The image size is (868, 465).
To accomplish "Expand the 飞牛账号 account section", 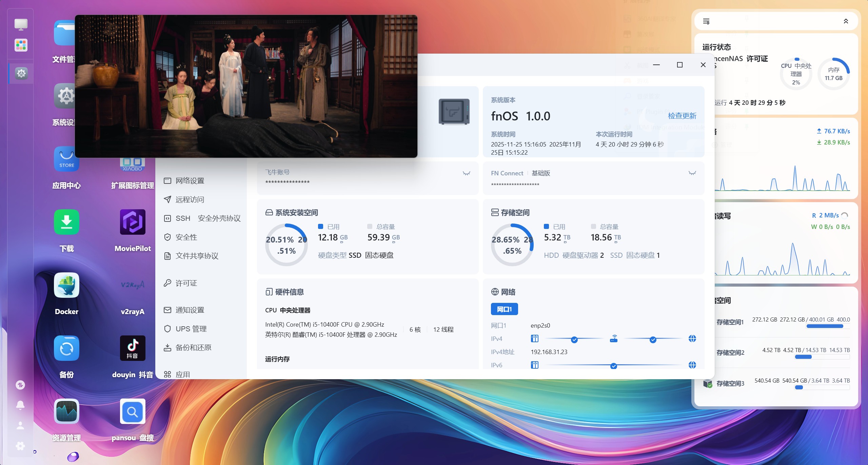I will (467, 173).
